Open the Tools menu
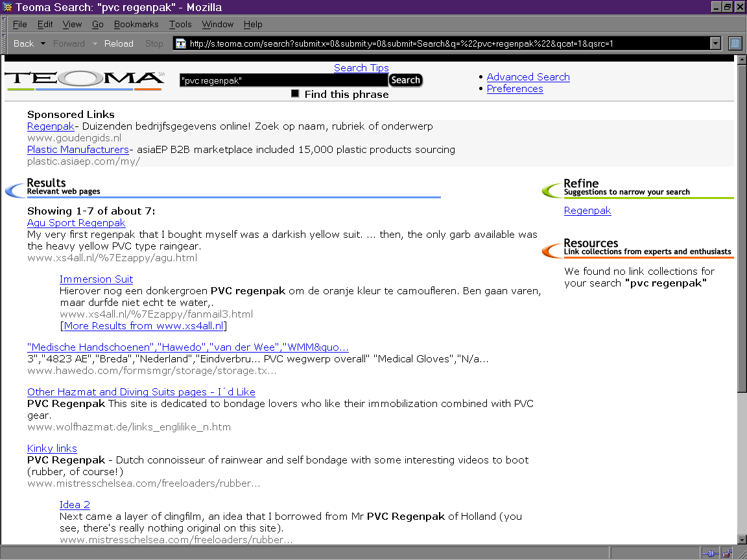 (180, 24)
